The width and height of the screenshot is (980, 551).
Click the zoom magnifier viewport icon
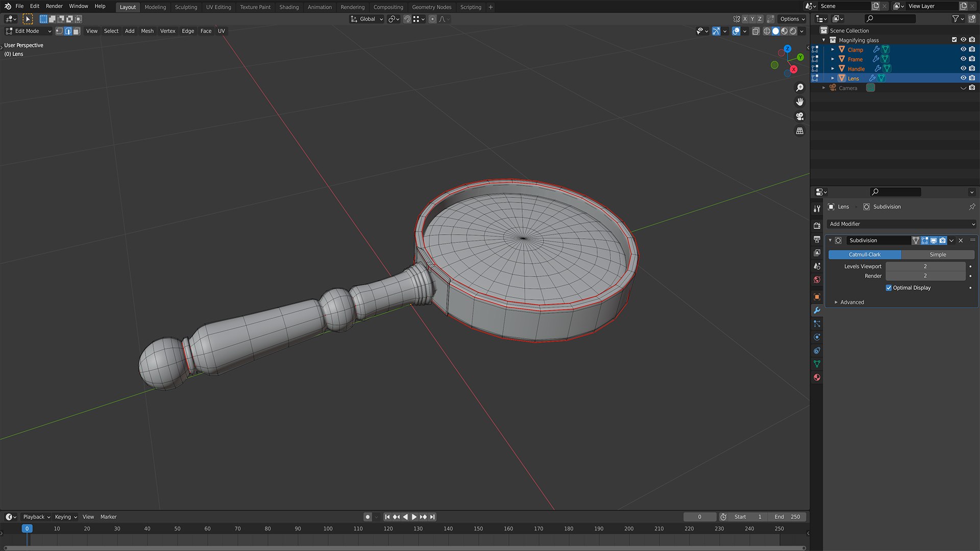click(800, 88)
